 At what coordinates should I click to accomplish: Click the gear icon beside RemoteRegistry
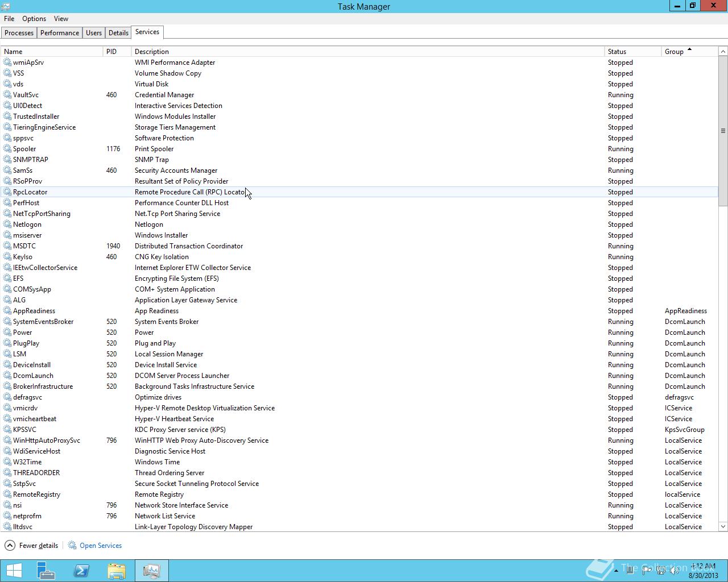pos(7,494)
